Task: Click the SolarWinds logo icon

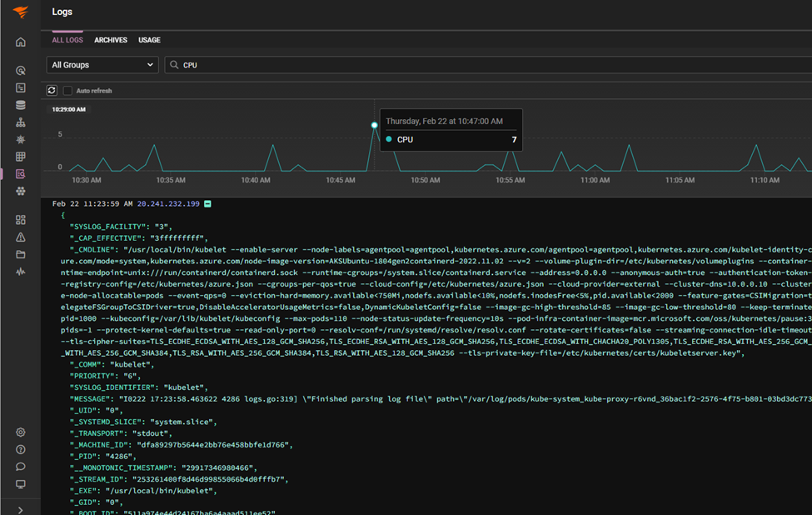Action: 20,12
